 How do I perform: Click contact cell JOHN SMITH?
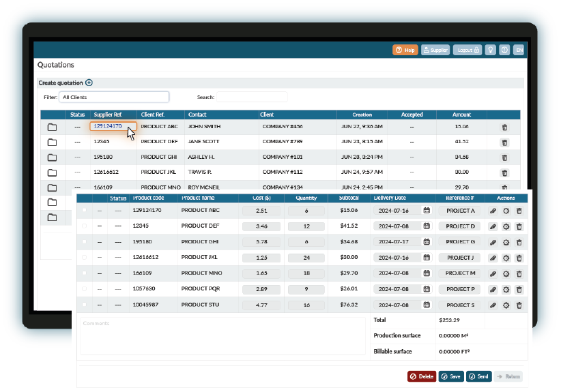[204, 127]
